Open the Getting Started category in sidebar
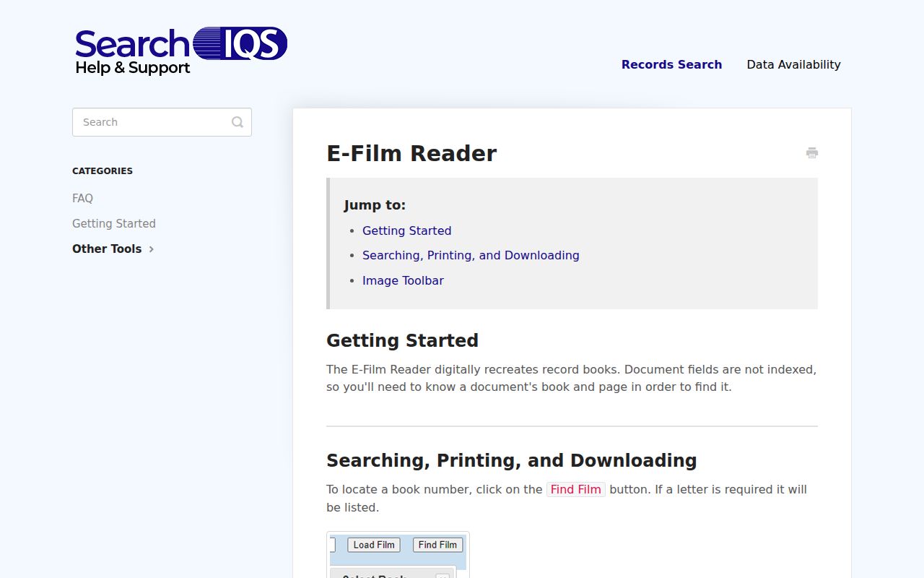The width and height of the screenshot is (924, 578). pos(114,223)
